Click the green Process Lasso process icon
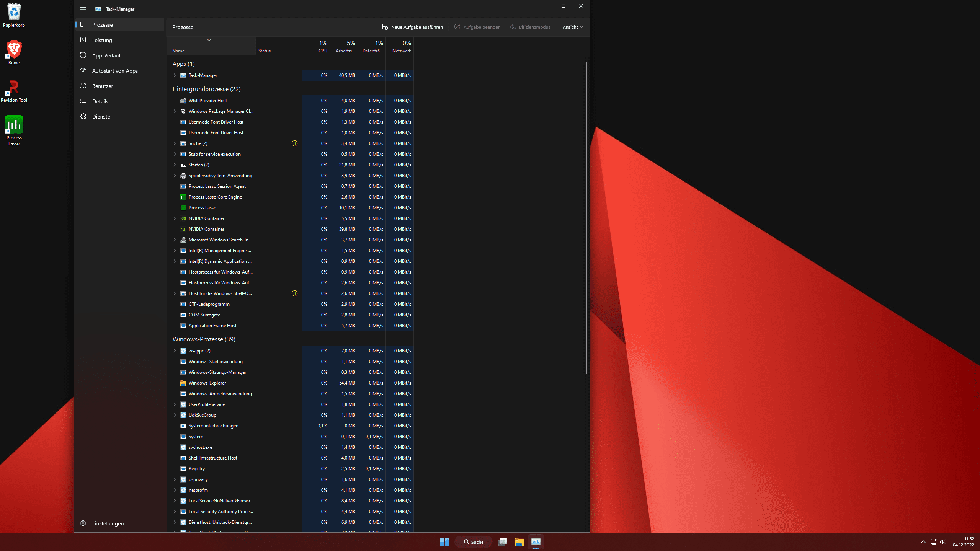980x551 pixels. click(183, 208)
